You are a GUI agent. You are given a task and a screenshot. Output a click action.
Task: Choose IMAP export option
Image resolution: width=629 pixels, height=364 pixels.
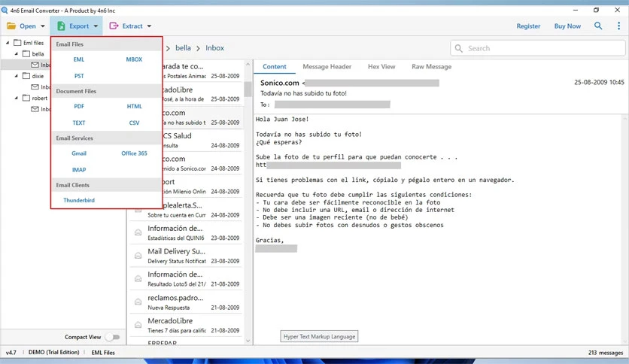pyautogui.click(x=79, y=169)
